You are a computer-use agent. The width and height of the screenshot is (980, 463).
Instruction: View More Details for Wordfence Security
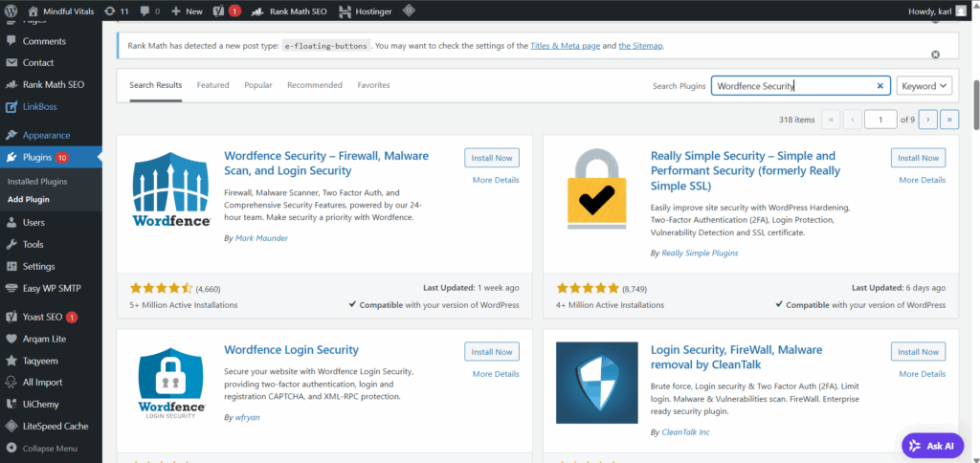click(496, 180)
